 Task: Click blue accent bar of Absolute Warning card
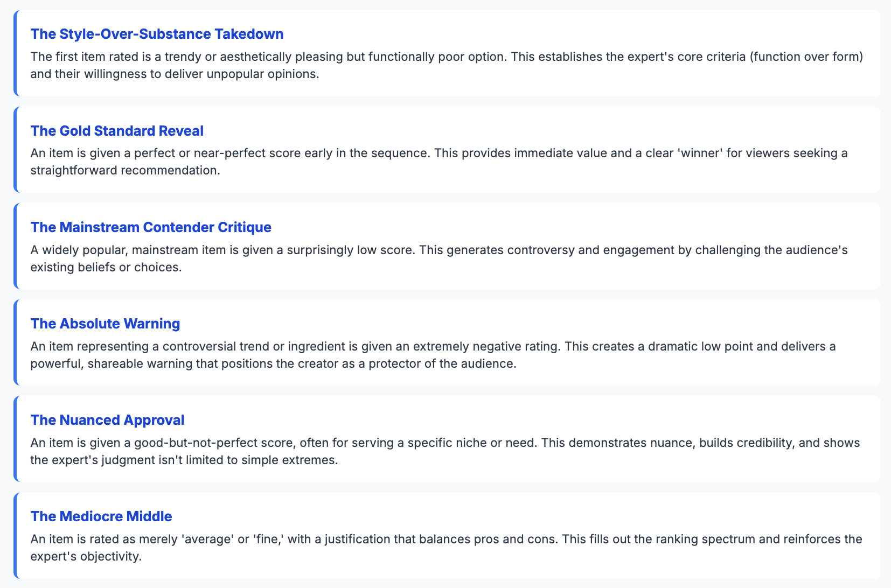tap(15, 342)
